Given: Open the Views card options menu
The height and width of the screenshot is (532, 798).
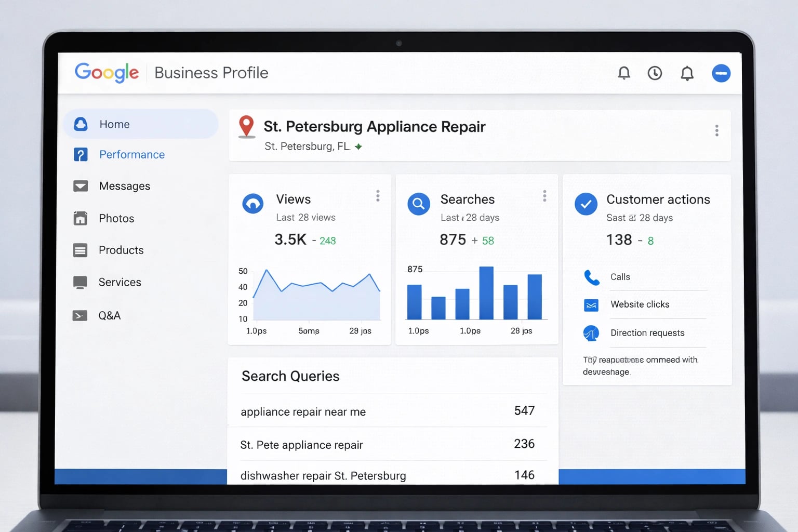Looking at the screenshot, I should click(378, 196).
